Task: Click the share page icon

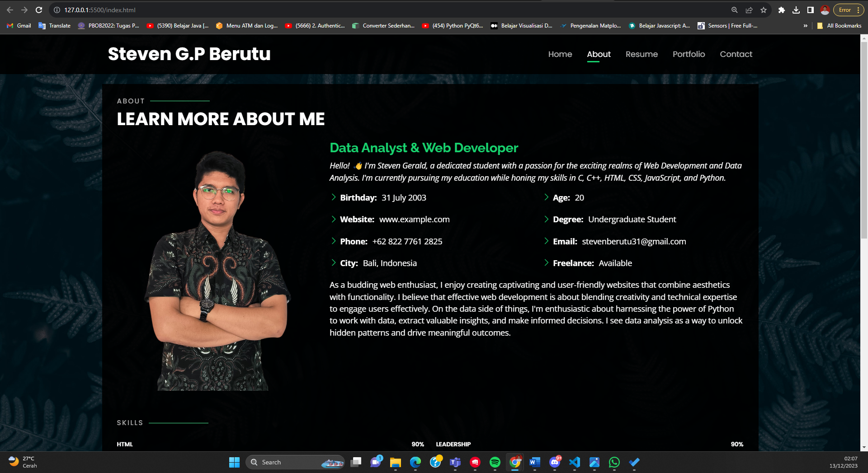Action: 749,10
